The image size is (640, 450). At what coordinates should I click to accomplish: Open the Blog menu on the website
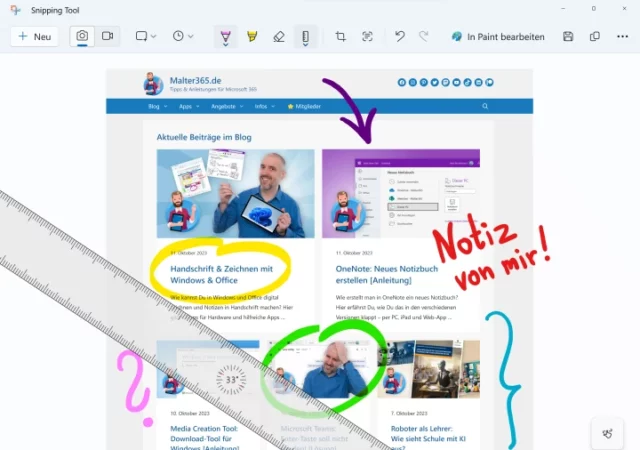coord(158,107)
